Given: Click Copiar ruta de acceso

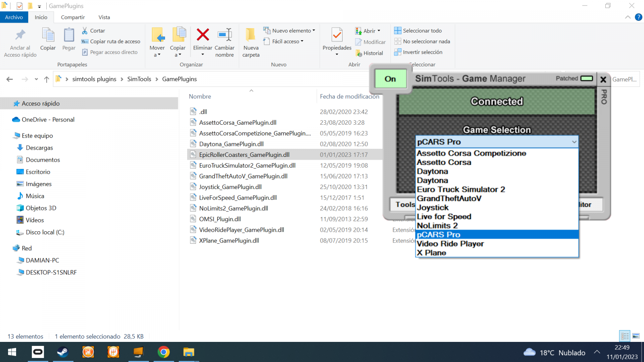Looking at the screenshot, I should 111,41.
